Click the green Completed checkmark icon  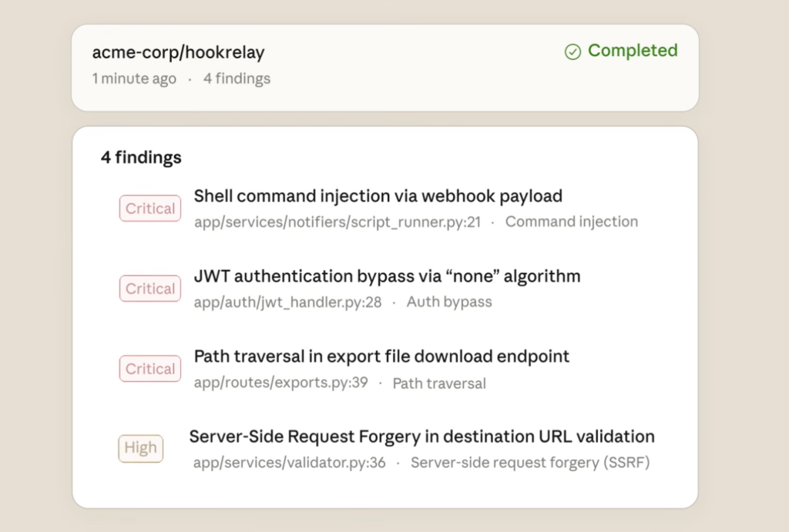572,52
